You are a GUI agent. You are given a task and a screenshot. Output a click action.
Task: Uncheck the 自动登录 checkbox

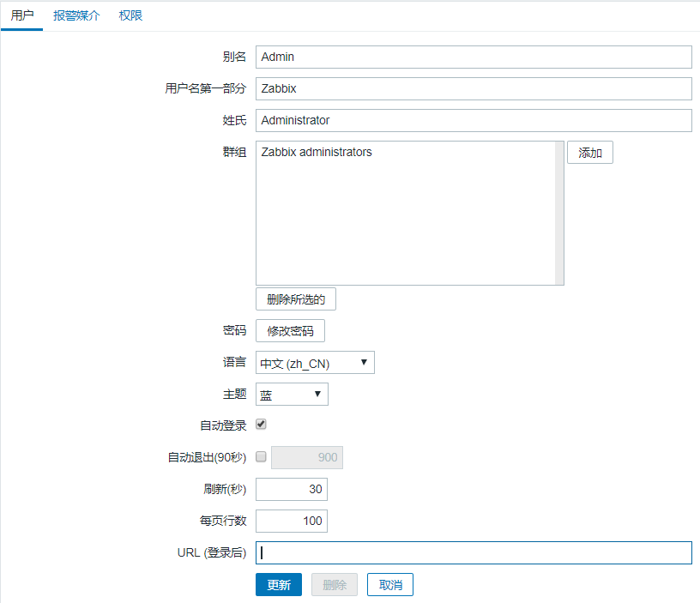tap(261, 424)
